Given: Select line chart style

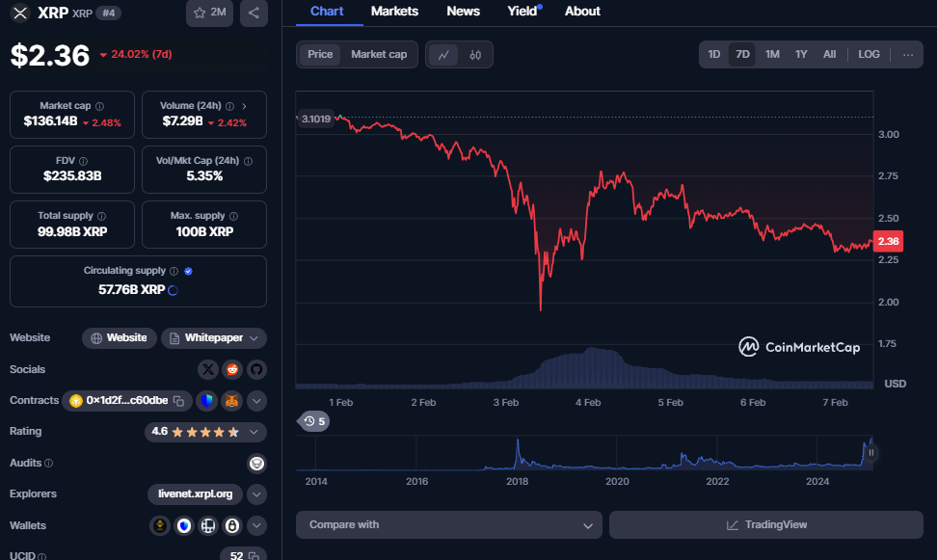Looking at the screenshot, I should click(443, 55).
